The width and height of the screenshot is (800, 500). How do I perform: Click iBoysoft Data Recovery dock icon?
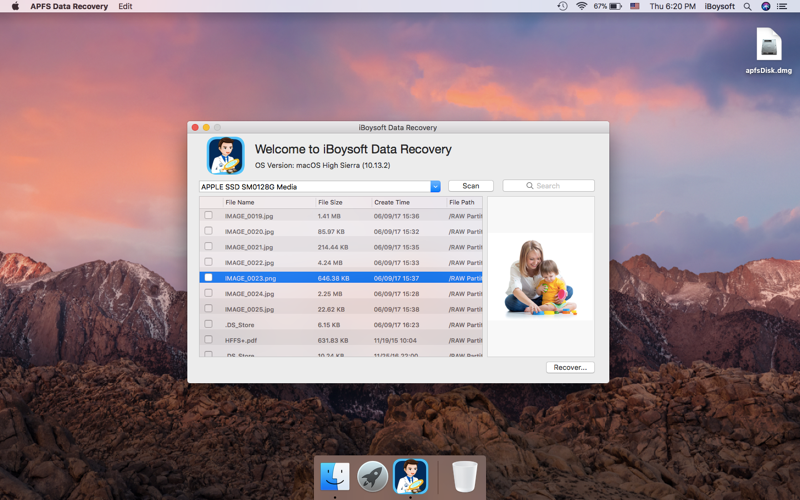click(x=410, y=477)
